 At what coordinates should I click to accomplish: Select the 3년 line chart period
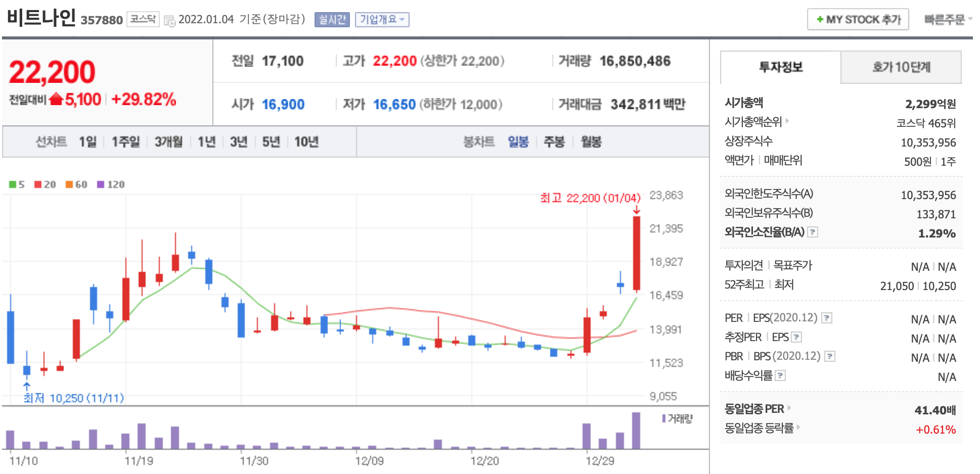tap(239, 142)
